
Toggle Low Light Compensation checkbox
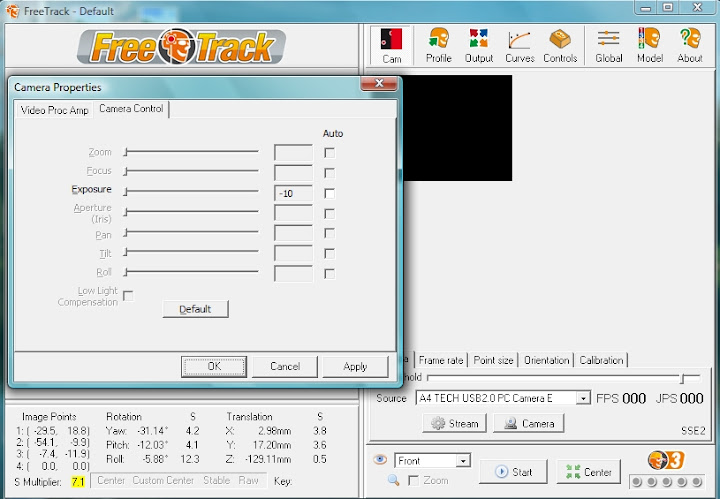pos(128,296)
